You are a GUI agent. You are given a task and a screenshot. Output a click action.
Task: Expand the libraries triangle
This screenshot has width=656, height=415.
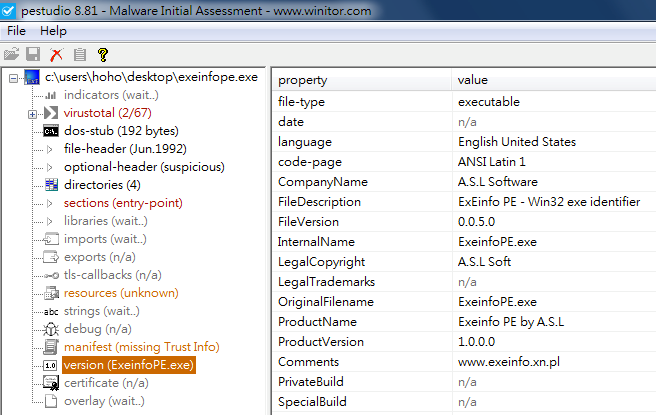point(50,221)
